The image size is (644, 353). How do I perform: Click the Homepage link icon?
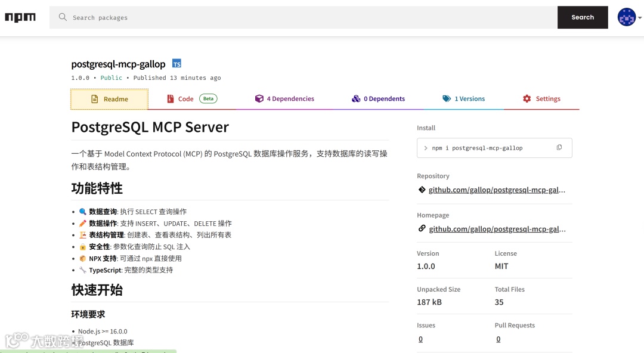click(422, 228)
